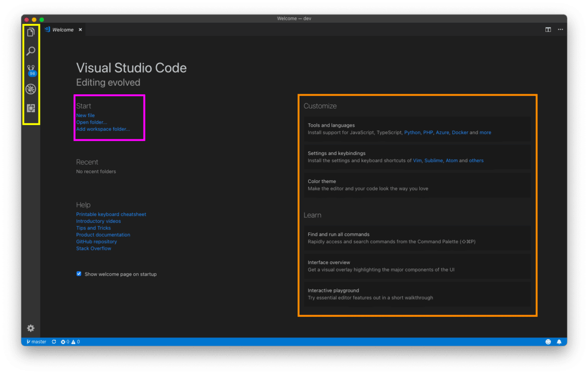Uncheck Show welcome page on startup
Screen dimensions: 588x374
(x=79, y=273)
